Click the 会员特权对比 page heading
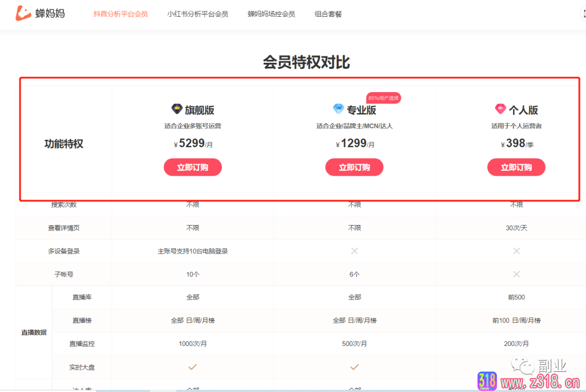Screen dimensions: 586x392 pos(306,63)
